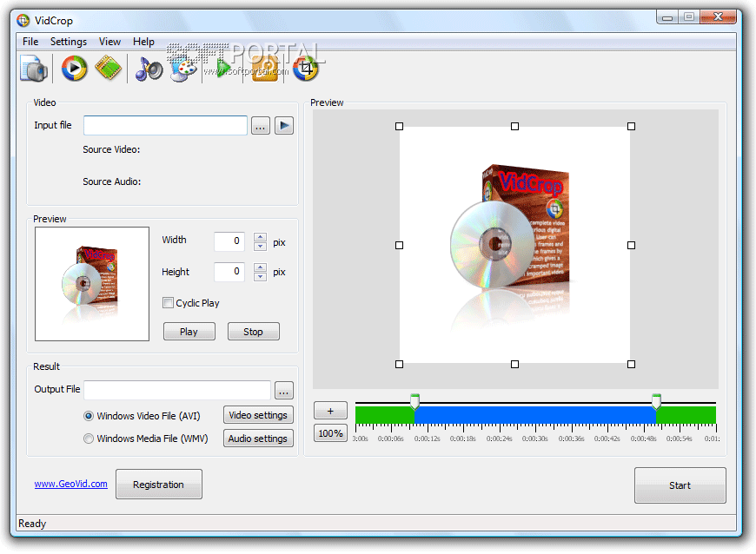Click the Start button
756x554 pixels.
pos(680,485)
